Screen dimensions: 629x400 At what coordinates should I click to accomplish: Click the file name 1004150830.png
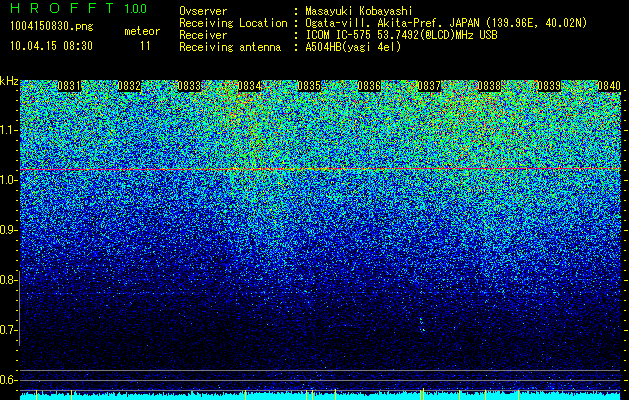click(52, 27)
